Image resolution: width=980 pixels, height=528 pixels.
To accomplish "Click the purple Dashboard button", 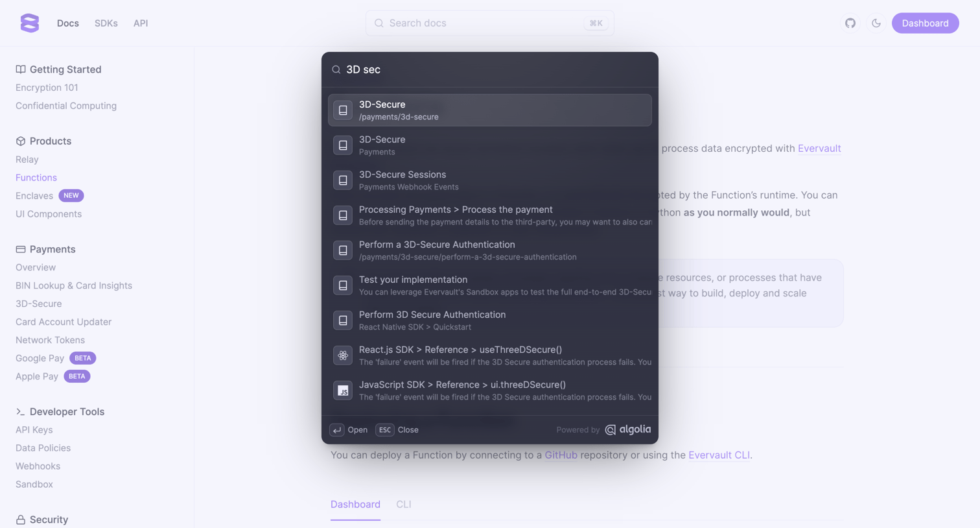I will (x=925, y=23).
